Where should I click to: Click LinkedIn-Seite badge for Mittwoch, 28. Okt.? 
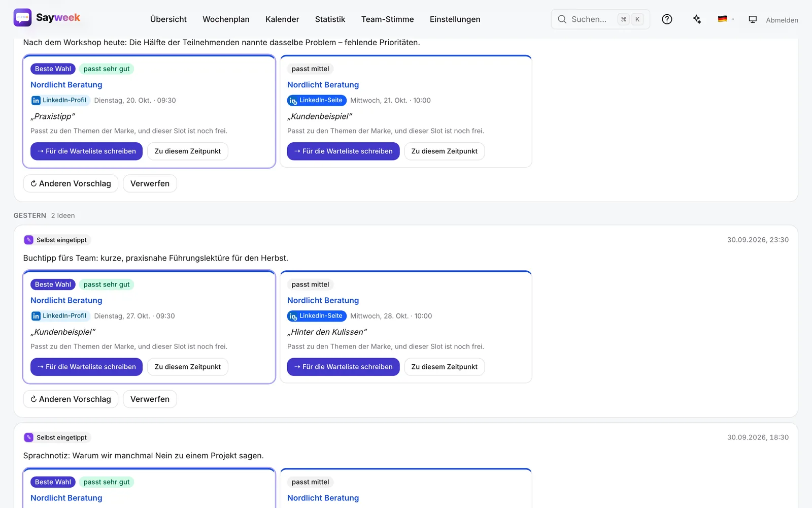tap(317, 316)
